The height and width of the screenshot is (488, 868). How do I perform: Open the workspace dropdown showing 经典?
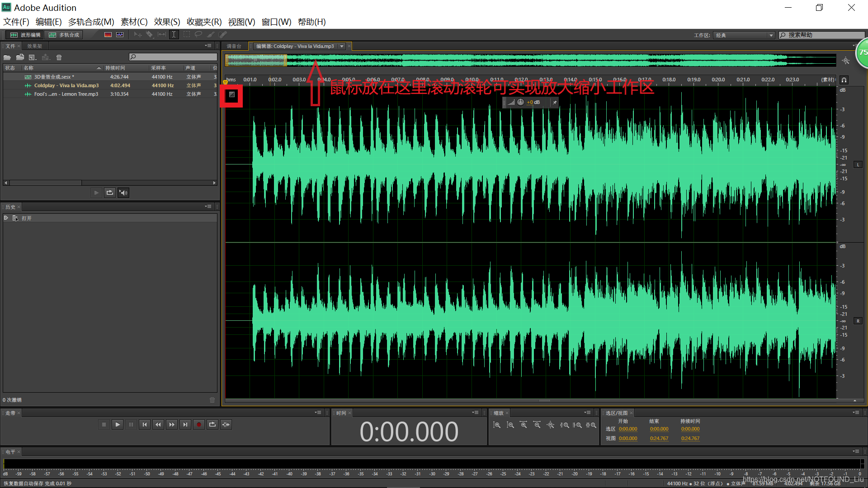click(x=744, y=35)
